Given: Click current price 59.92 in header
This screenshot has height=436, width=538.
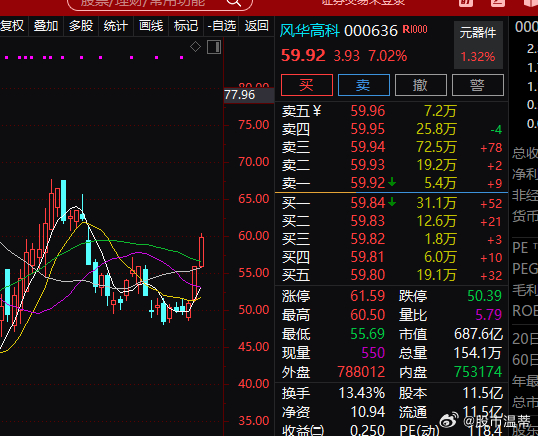Looking at the screenshot, I should click(x=303, y=56).
